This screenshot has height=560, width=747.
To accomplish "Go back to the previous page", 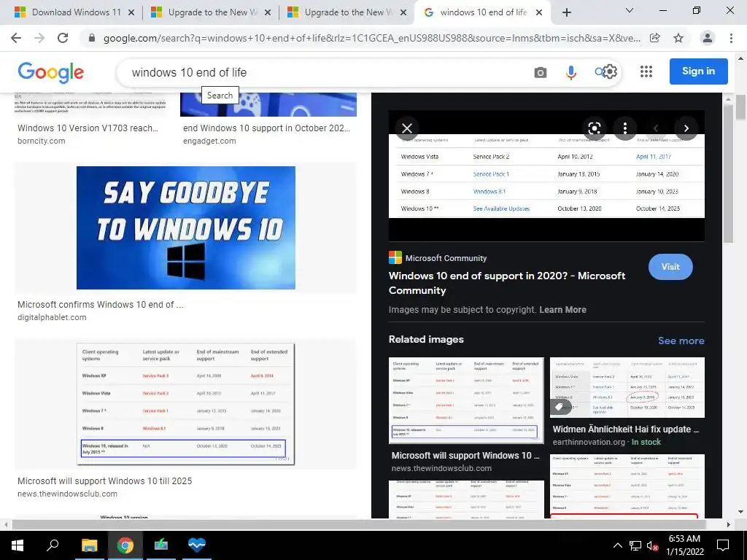I will (x=16, y=38).
